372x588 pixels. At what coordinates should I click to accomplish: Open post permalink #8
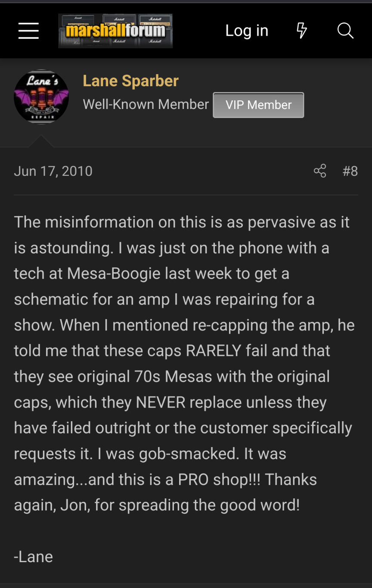pos(350,171)
